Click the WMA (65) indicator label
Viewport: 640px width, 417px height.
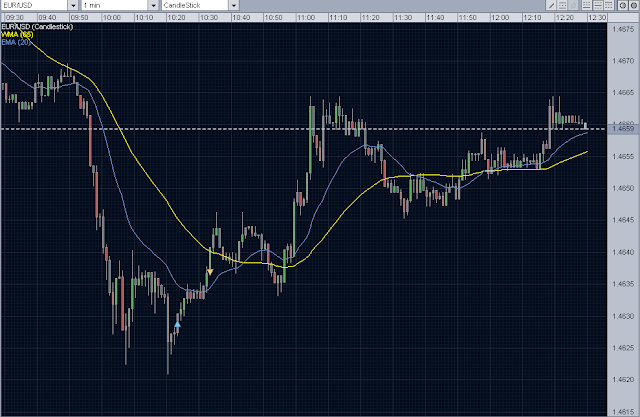17,35
